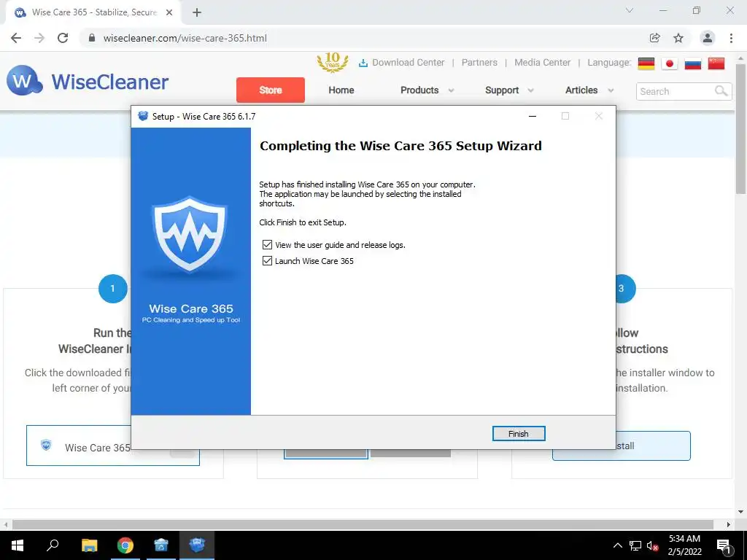
Task: Open Windows taskbar search
Action: [53, 545]
